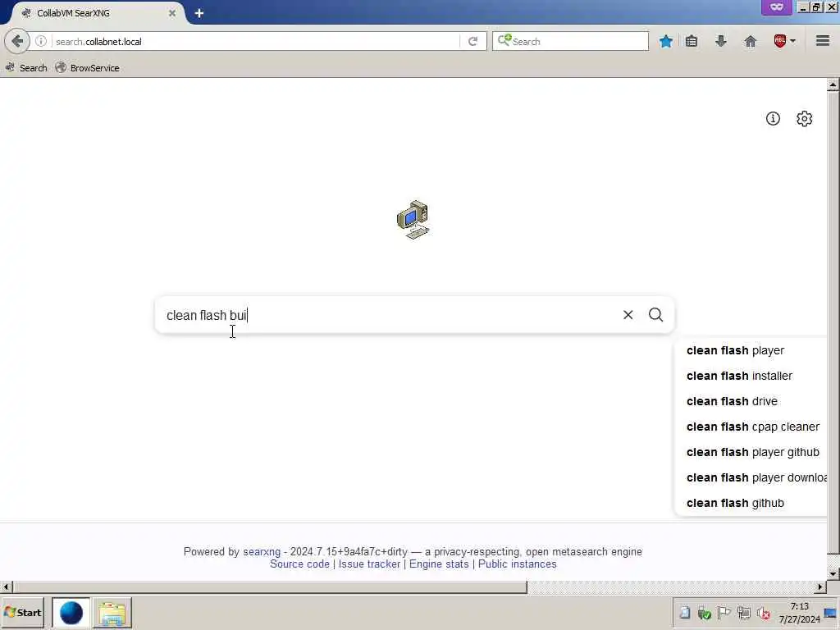This screenshot has width=840, height=630.
Task: Open the Windows Start menu
Action: (22, 612)
